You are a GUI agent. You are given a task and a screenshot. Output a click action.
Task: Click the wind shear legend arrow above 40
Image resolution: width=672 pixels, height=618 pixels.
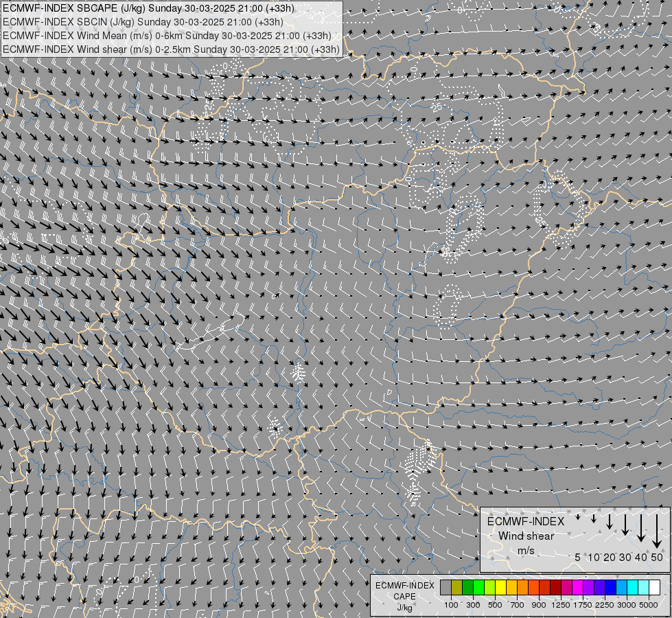640,528
